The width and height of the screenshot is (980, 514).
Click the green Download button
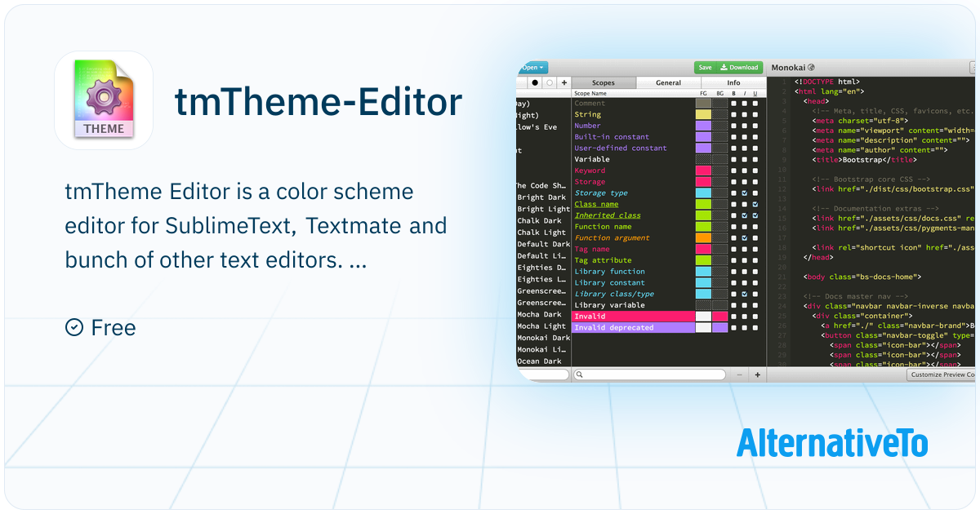tap(739, 68)
